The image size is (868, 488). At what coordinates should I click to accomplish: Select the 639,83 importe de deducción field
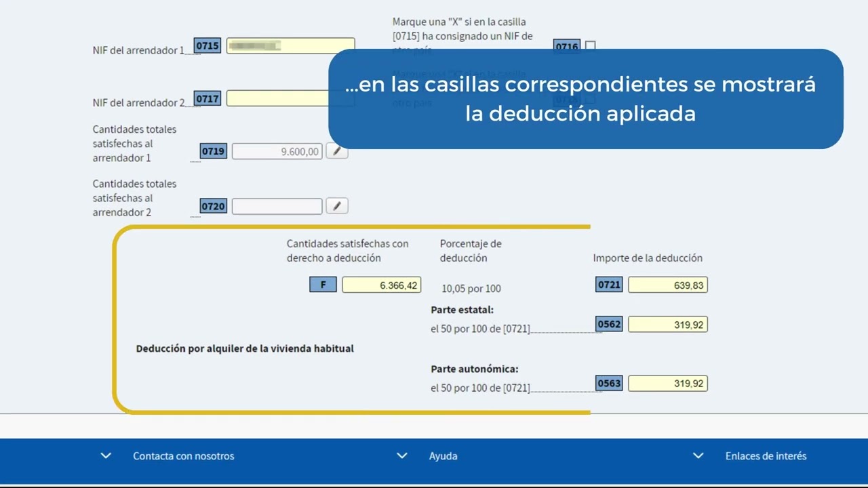pos(667,285)
